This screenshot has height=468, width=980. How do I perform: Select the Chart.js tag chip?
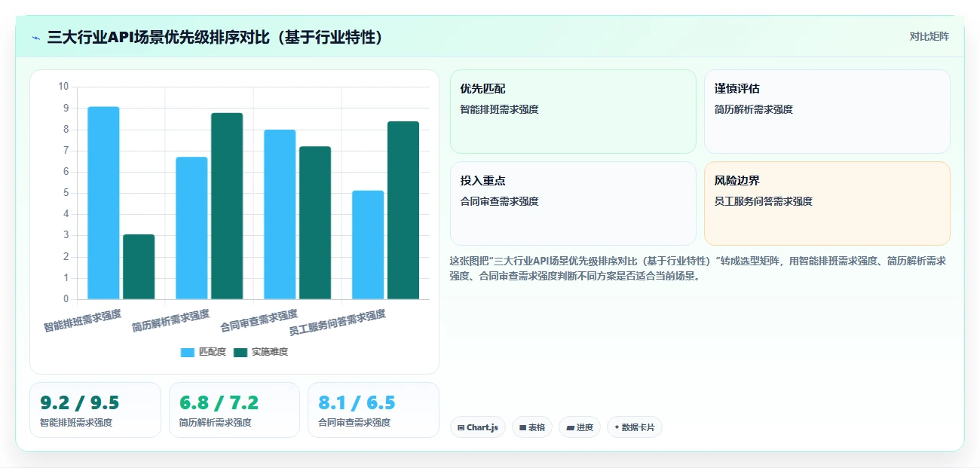[x=478, y=427]
